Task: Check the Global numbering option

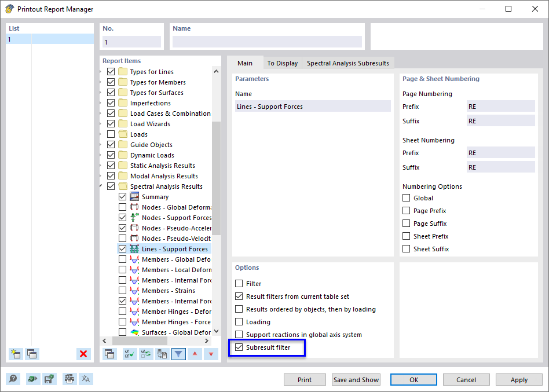Action: (x=405, y=197)
